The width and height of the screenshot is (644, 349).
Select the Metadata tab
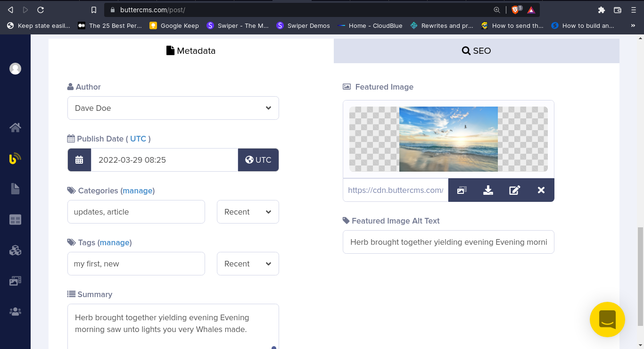191,51
